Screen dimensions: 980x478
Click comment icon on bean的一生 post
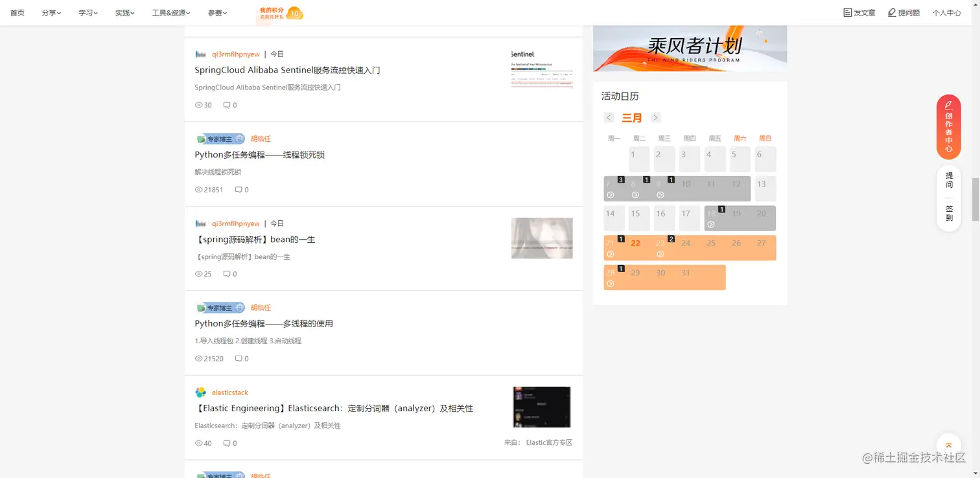tap(227, 274)
